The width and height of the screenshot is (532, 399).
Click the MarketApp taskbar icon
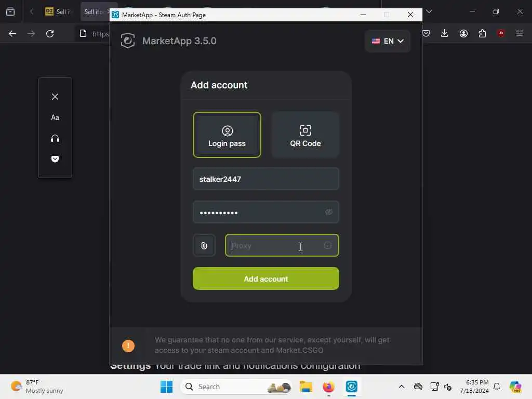click(352, 387)
